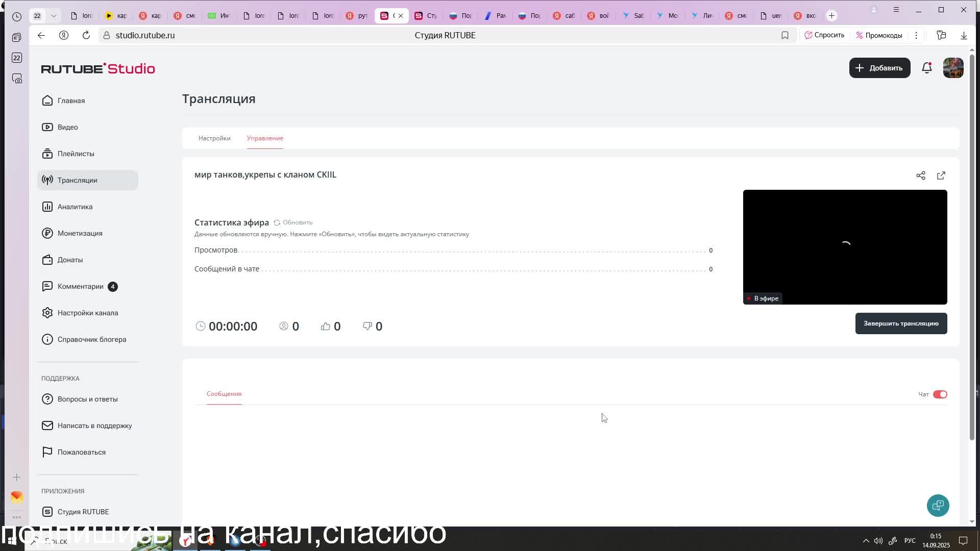
Task: Click the stream preview player
Action: (x=845, y=247)
